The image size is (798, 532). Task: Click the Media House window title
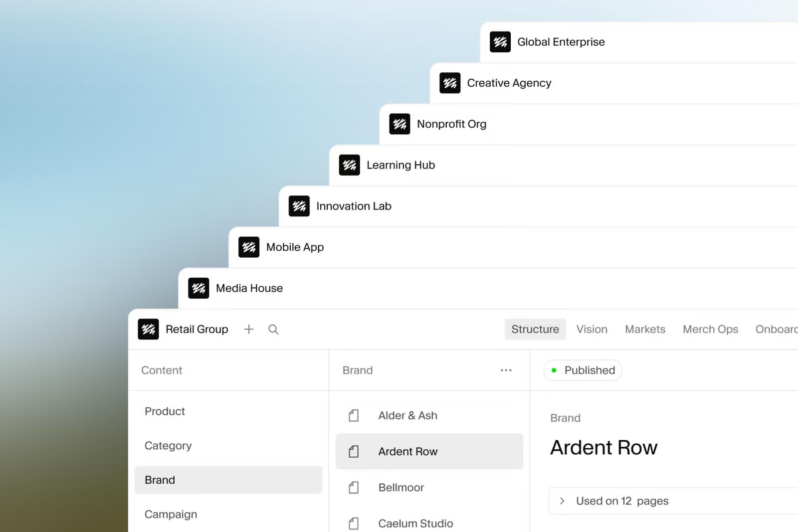click(249, 288)
